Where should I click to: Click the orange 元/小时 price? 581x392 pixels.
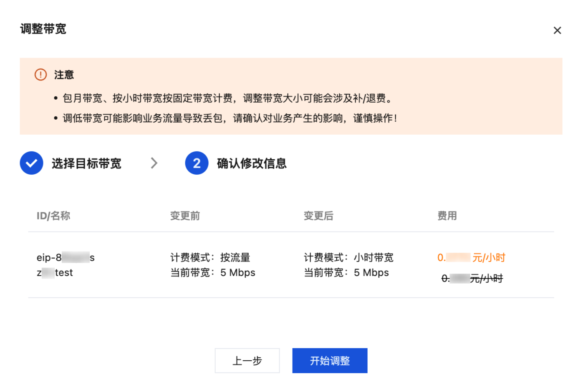coord(471,258)
